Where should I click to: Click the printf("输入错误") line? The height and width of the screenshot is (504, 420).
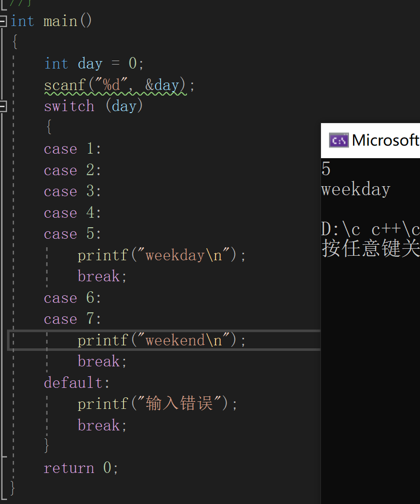157,403
